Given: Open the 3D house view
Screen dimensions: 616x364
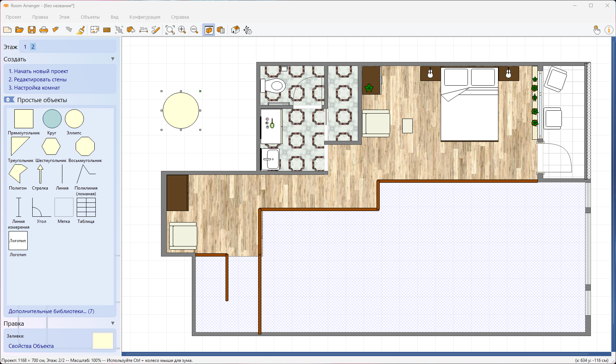Looking at the screenshot, I should click(235, 30).
